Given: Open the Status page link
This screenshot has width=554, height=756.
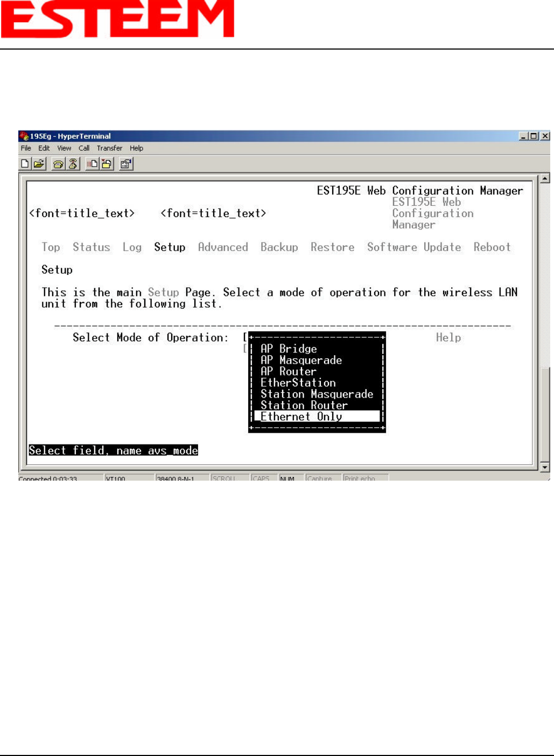Looking at the screenshot, I should coord(92,247).
